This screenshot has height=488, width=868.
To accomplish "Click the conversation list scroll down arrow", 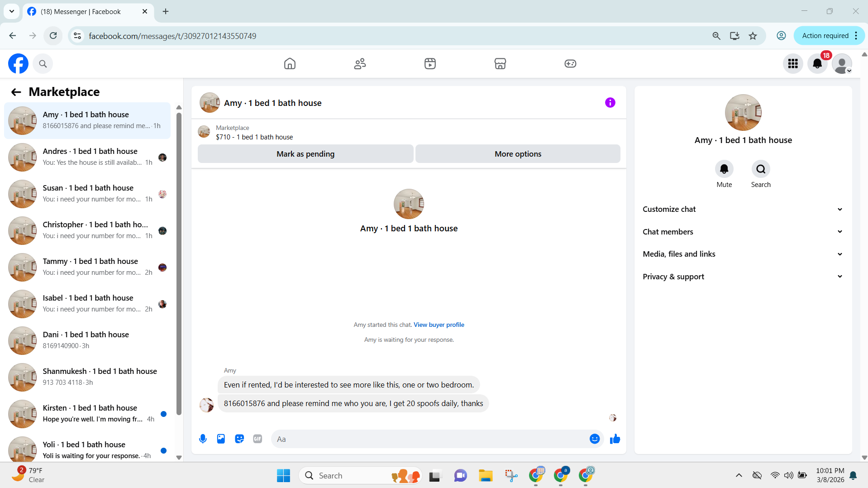I will pyautogui.click(x=179, y=457).
